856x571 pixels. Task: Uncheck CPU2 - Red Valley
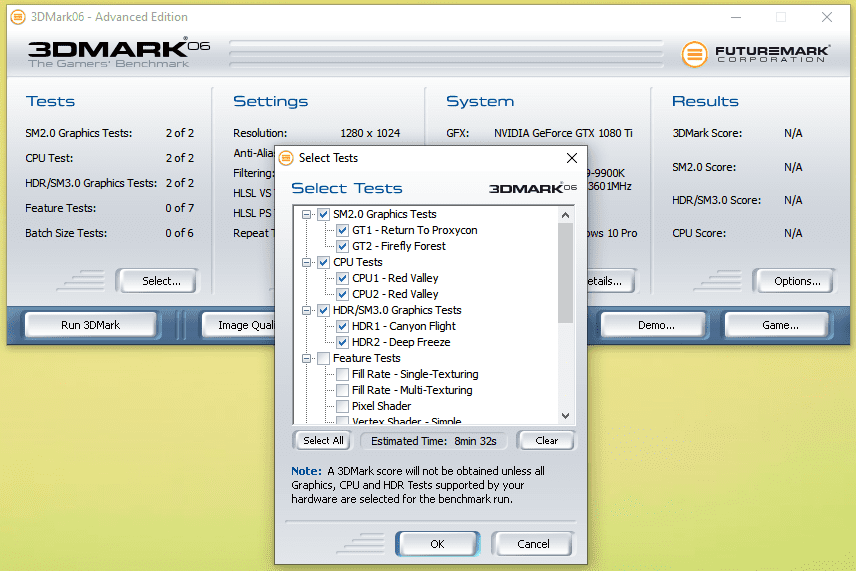(342, 294)
